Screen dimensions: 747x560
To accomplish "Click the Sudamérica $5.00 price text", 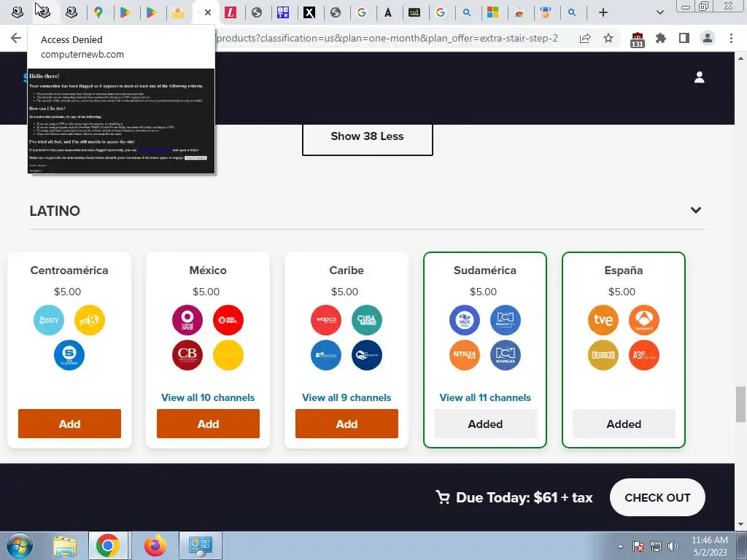I will [483, 292].
